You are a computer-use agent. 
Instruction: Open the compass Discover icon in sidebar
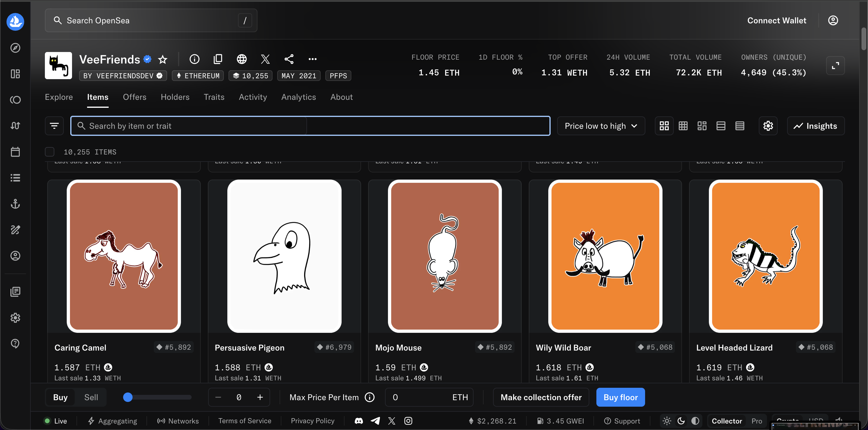[15, 48]
